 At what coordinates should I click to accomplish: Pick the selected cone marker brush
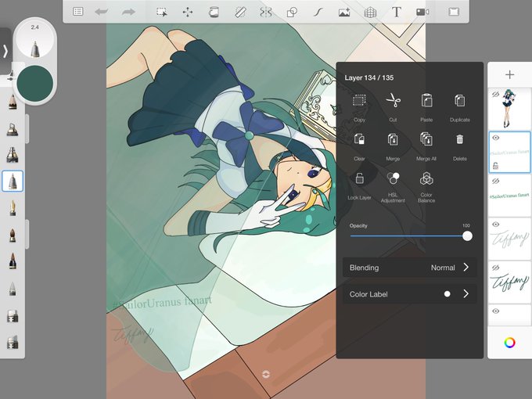coord(13,182)
